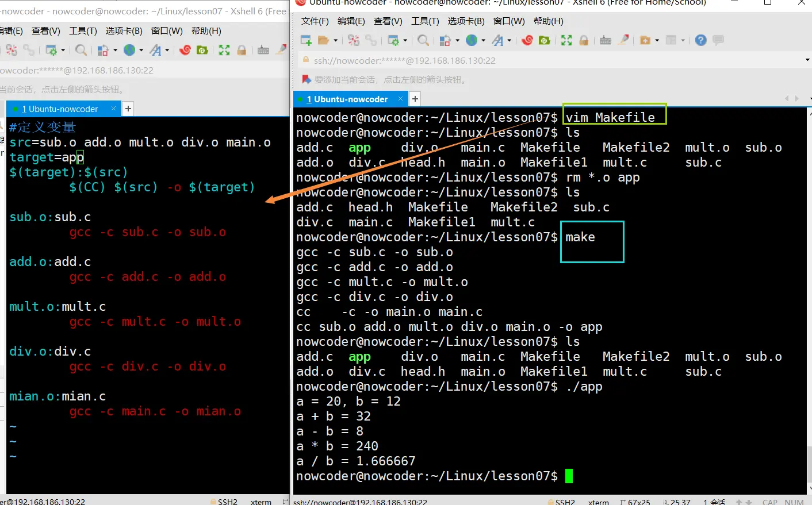Close the Ubuntu-nowcoder tab in left window
This screenshot has height=505, width=812.
point(113,109)
